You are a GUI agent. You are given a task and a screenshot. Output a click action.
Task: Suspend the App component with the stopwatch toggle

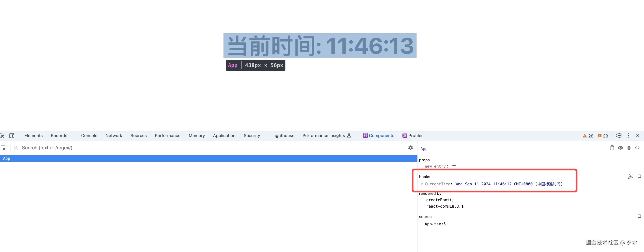[x=612, y=148]
